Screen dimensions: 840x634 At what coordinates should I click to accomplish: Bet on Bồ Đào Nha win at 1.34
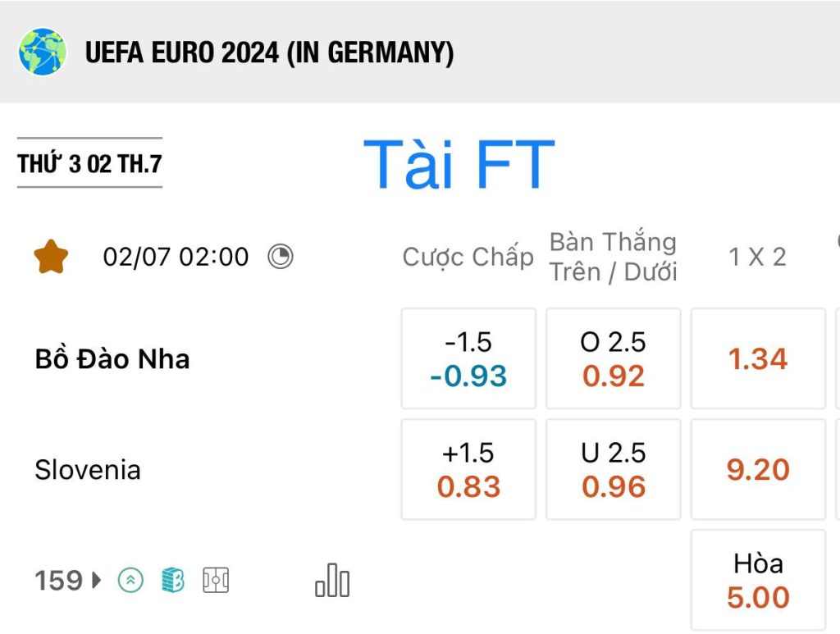coord(758,358)
